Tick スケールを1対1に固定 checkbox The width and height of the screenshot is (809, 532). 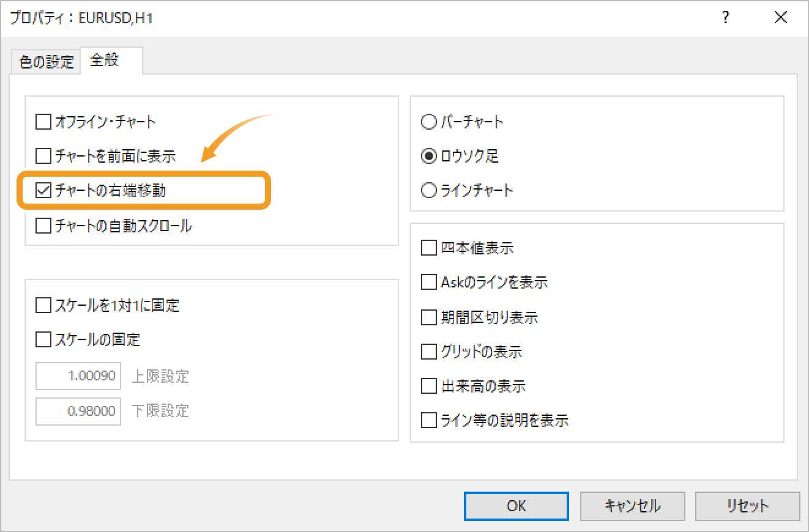43,305
